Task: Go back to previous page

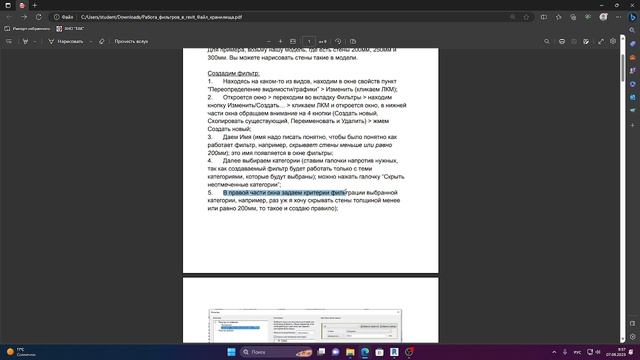Action: pyautogui.click(x=9, y=17)
